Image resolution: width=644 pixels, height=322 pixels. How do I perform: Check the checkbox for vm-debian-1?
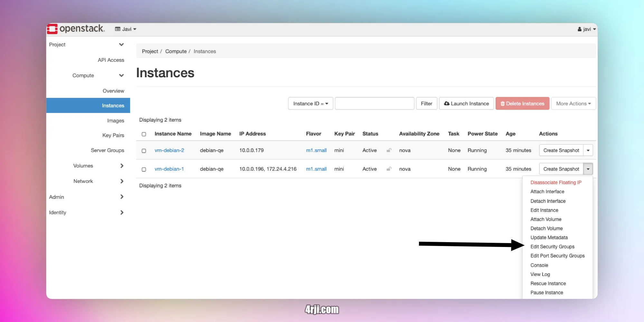(144, 169)
